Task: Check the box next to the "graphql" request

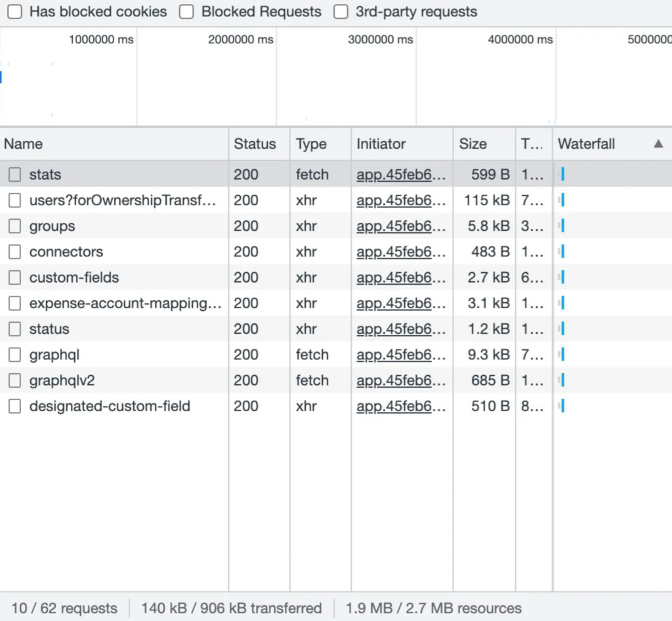Action: (14, 355)
